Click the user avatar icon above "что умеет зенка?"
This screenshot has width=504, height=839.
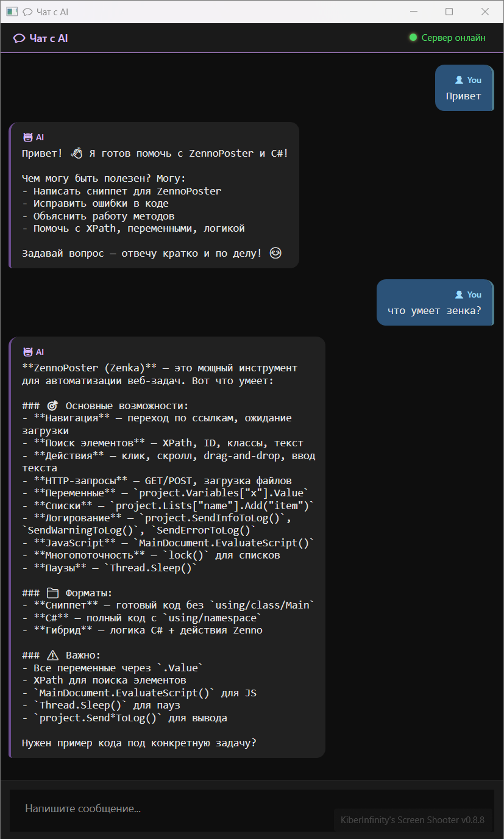pos(459,295)
